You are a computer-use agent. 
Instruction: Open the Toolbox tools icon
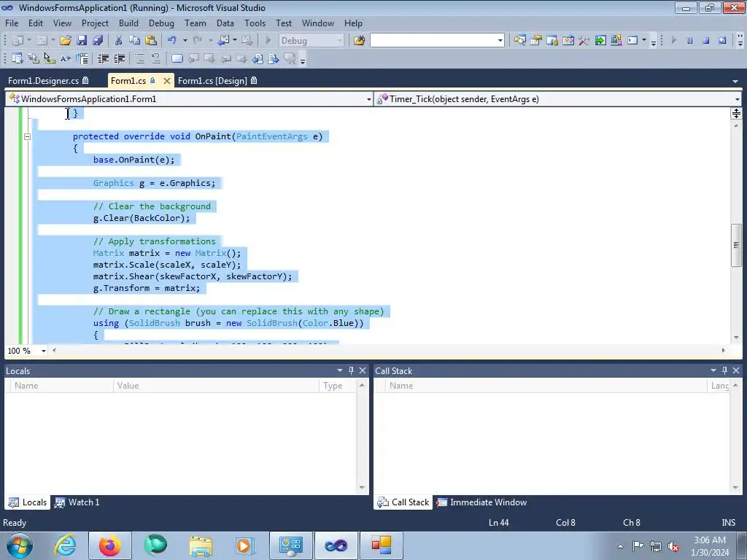(584, 41)
